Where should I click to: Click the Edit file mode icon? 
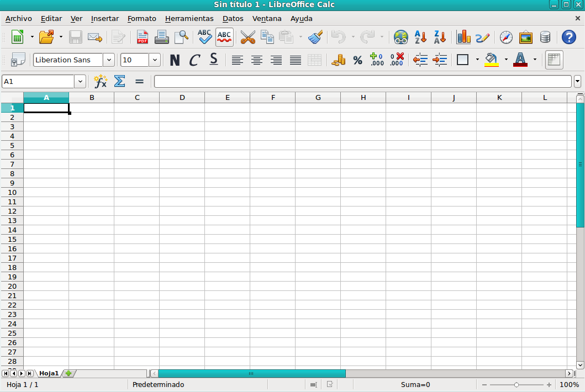pyautogui.click(x=119, y=37)
